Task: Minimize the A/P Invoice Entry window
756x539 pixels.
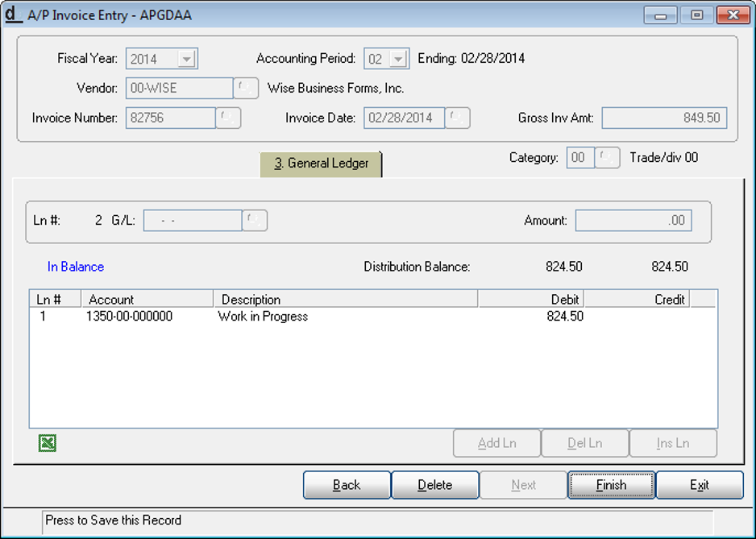Action: tap(661, 15)
